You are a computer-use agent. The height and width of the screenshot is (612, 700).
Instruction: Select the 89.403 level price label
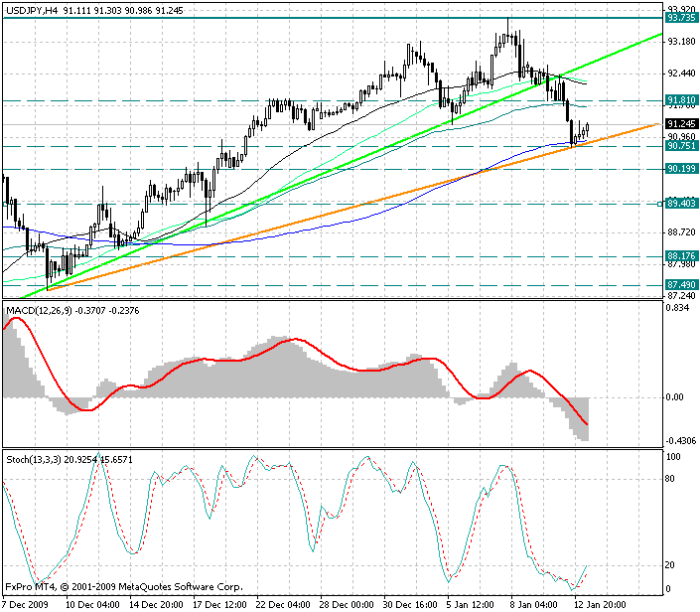681,204
